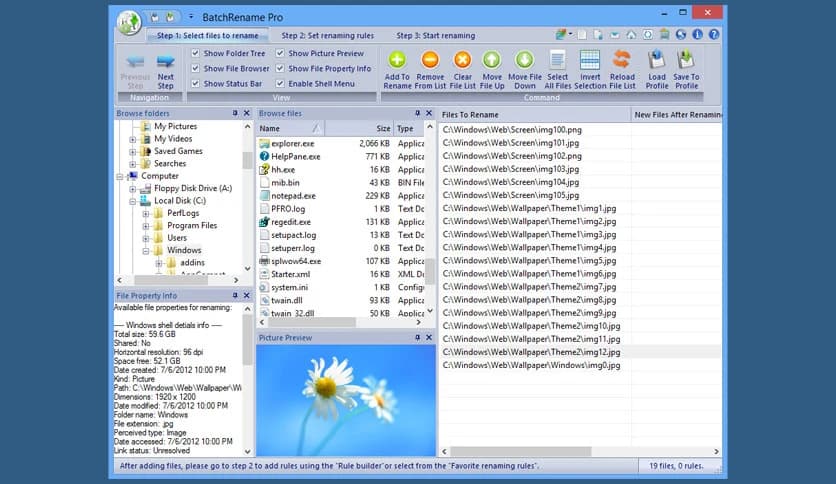This screenshot has height=484, width=836.
Task: Click the colorful style theme icon
Action: 561,35
